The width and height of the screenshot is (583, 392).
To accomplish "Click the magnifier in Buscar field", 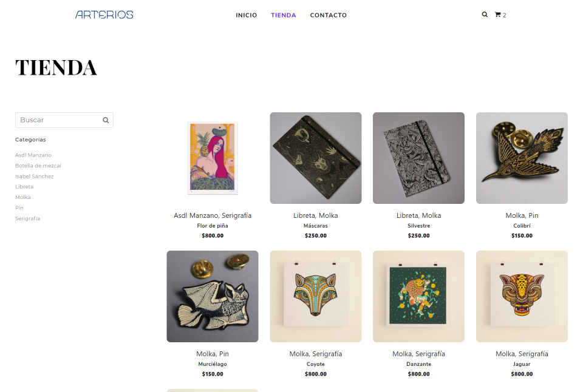I will click(106, 120).
